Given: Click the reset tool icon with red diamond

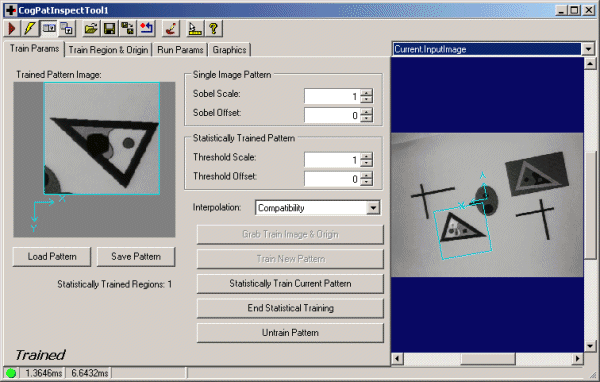Looking at the screenshot, I should tap(146, 29).
